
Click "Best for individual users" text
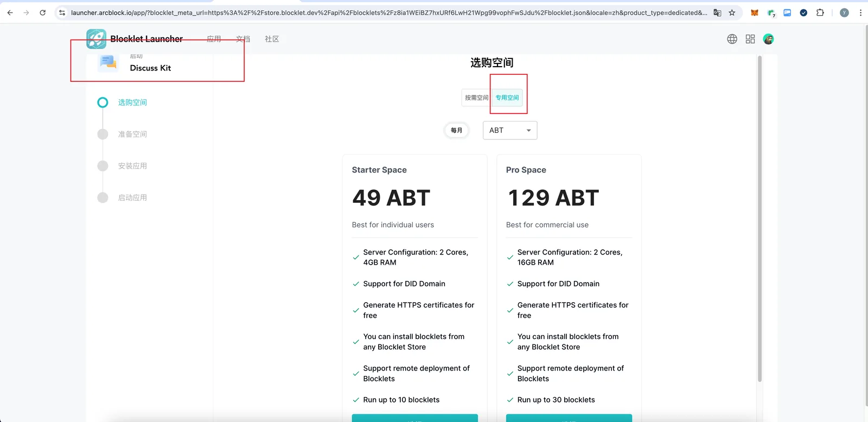pos(393,225)
